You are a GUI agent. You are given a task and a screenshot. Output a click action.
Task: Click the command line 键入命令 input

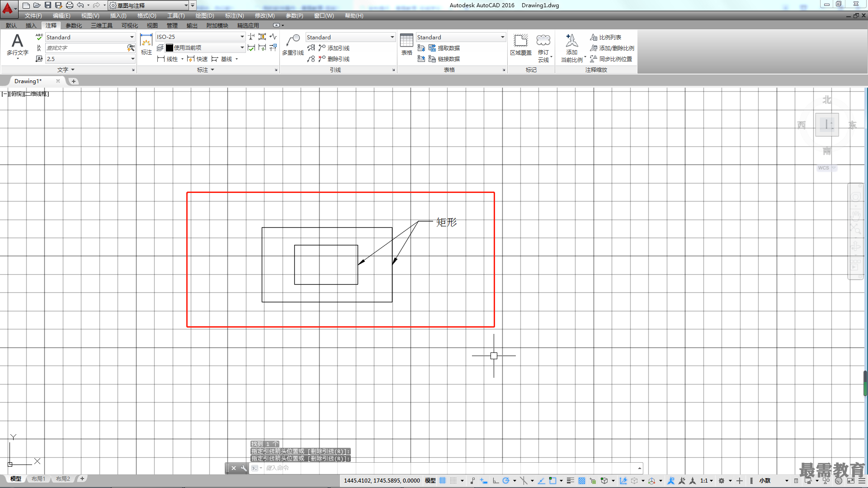coord(450,468)
